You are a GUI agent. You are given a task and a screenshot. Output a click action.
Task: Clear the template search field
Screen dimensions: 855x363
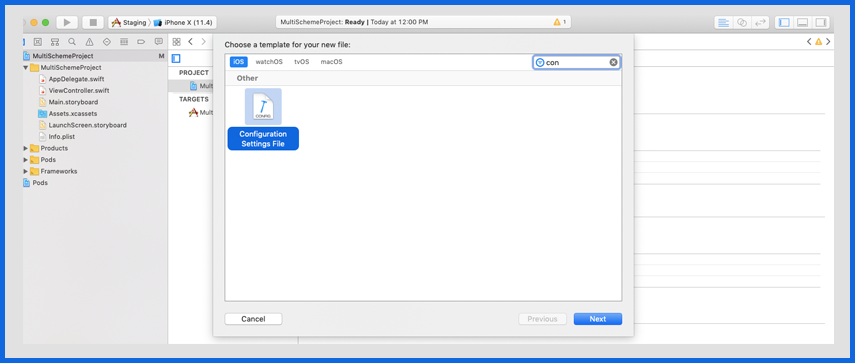pyautogui.click(x=613, y=62)
